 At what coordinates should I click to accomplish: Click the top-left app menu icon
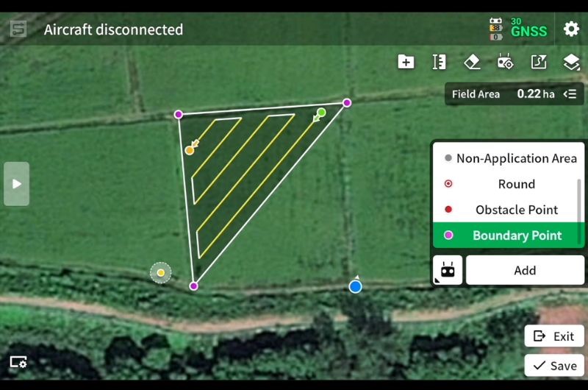click(18, 29)
